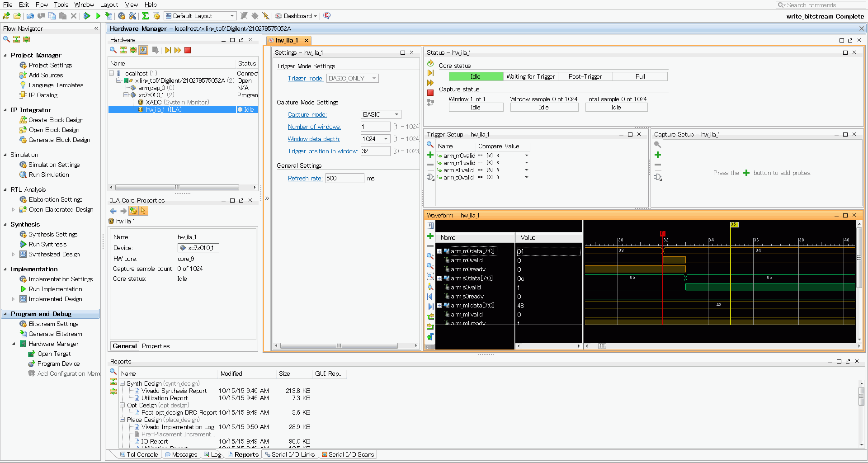Image resolution: width=868 pixels, height=463 pixels.
Task: Click the Open Project folder icon
Action: click(17, 16)
